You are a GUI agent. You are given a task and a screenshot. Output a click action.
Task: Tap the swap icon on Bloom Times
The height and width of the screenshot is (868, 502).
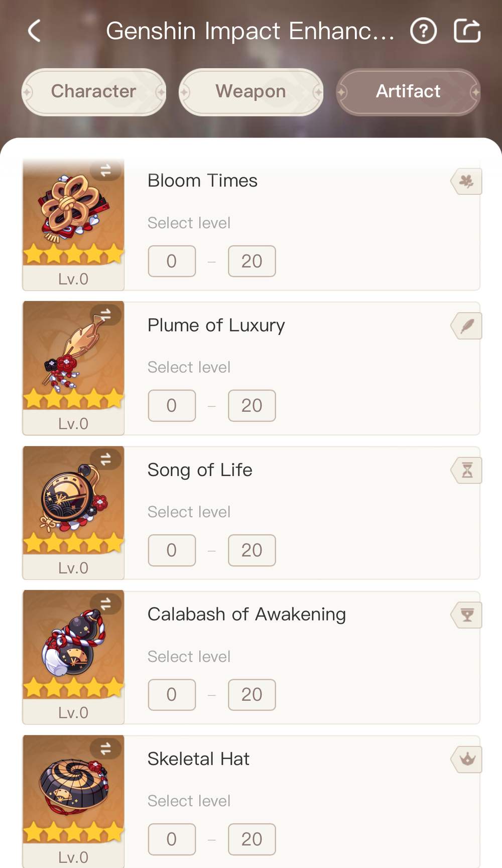pos(105,171)
